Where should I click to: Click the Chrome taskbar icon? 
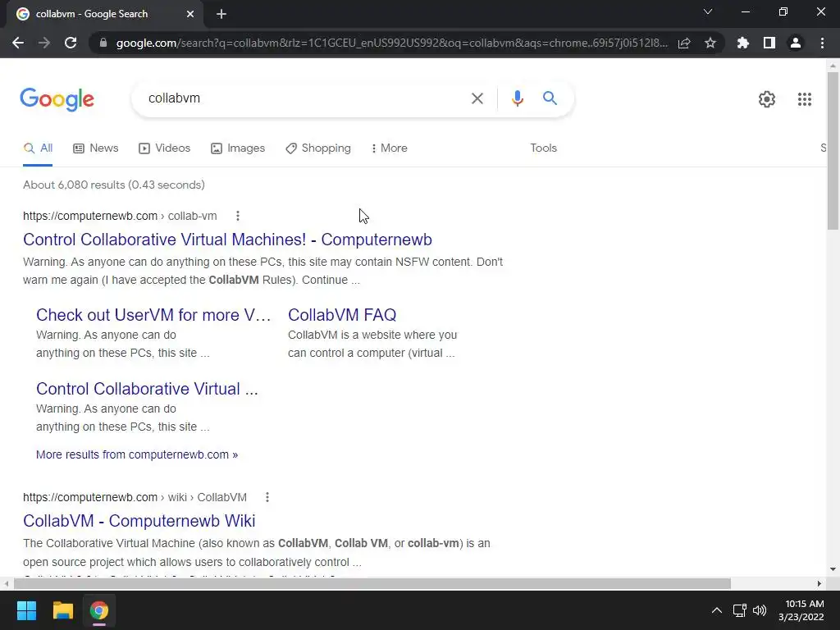pos(99,610)
